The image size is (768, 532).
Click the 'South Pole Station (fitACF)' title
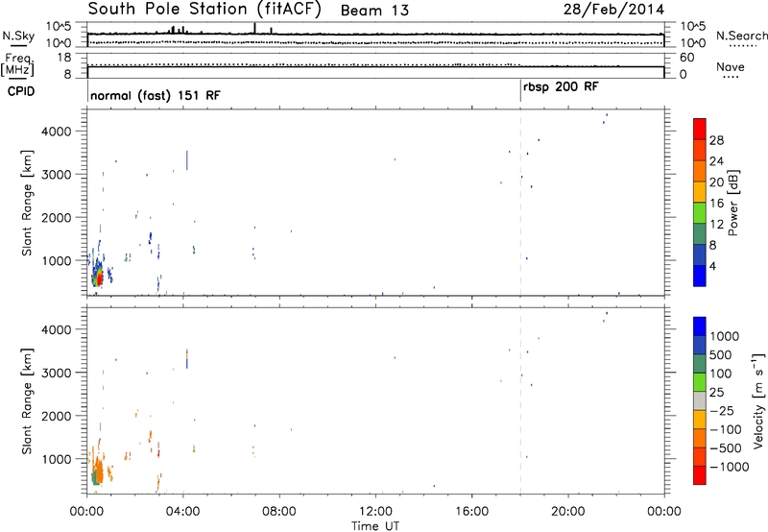[204, 10]
